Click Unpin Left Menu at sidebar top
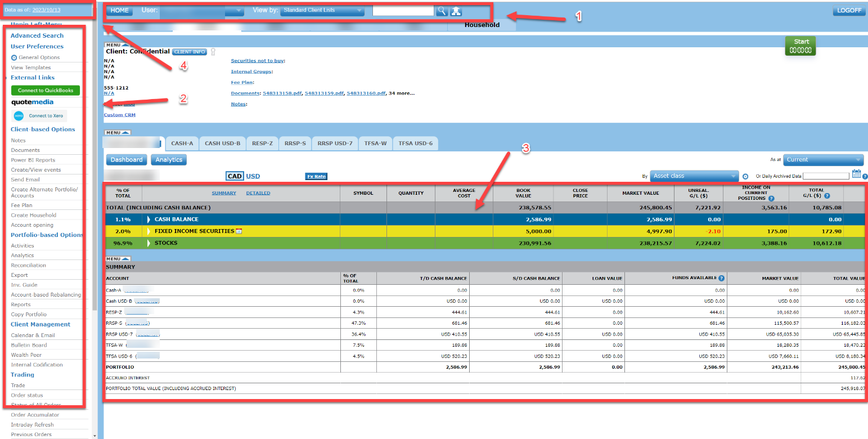Image resolution: width=868 pixels, height=439 pixels. click(36, 24)
